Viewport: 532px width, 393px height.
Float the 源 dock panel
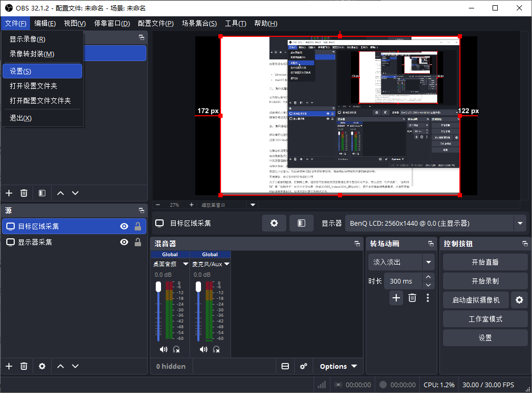142,210
